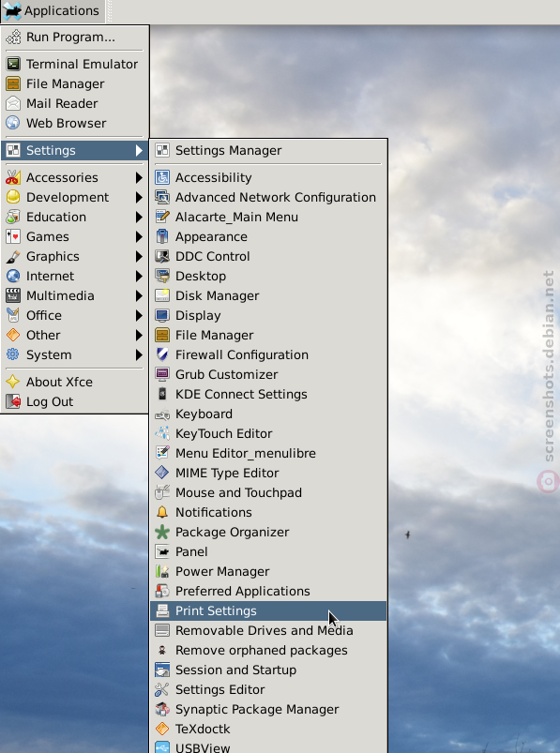Click the Accessibility wheelchair icon
Screen dimensions: 560x753
(162, 177)
